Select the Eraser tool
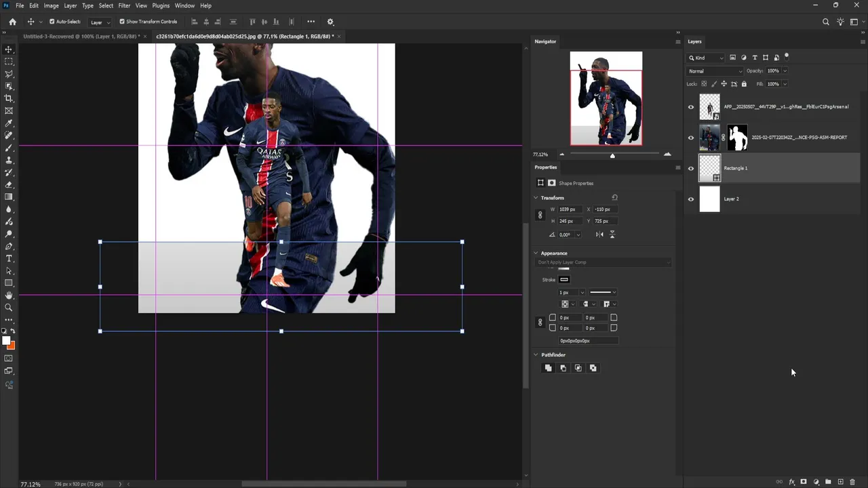 pos(9,184)
